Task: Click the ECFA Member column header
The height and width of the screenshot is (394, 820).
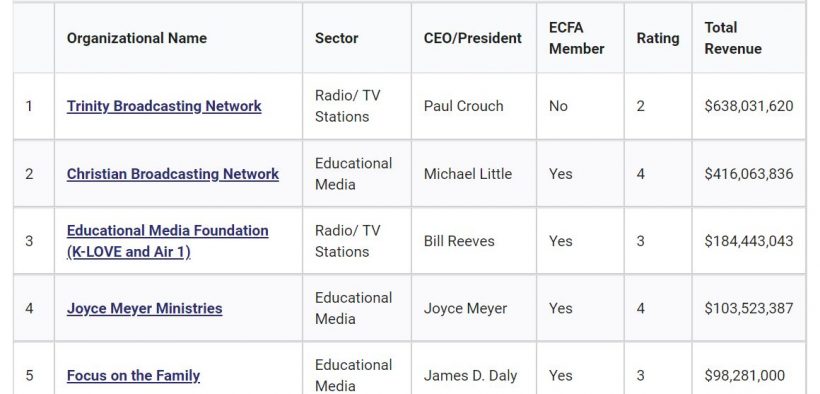Action: click(x=576, y=38)
